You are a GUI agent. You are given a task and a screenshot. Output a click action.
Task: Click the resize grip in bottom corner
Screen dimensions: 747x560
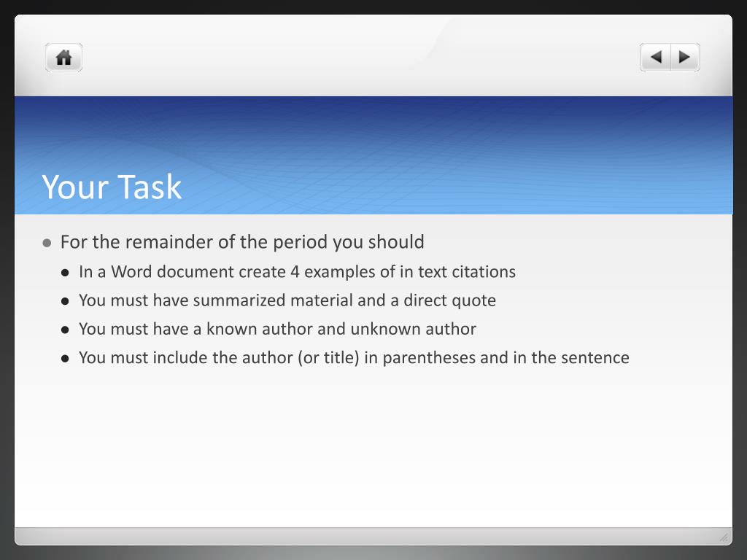click(x=724, y=537)
